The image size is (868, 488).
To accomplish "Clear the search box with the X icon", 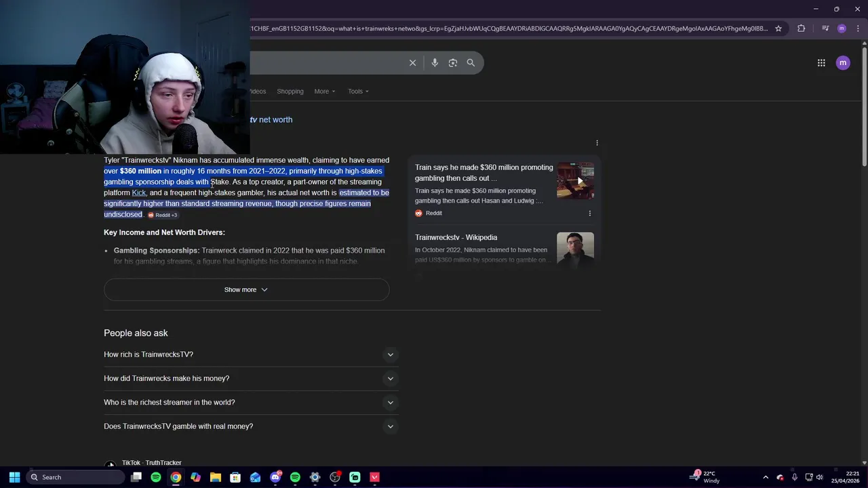I will (412, 63).
